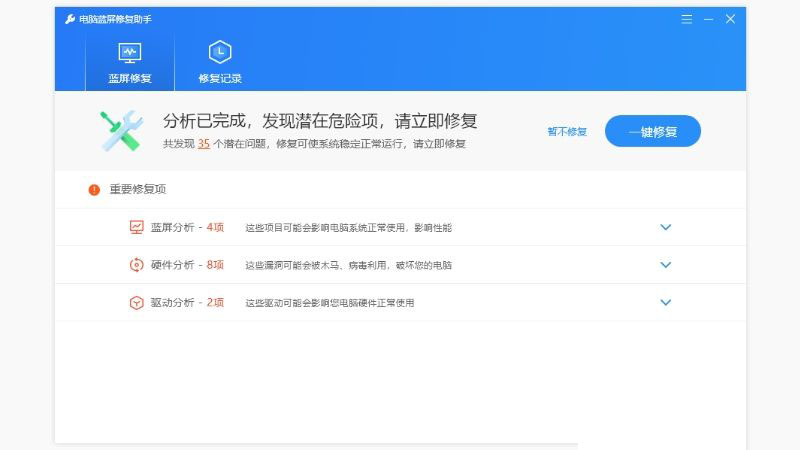Expand the 硬件分析 row chevron
This screenshot has width=800, height=450.
pos(666,265)
